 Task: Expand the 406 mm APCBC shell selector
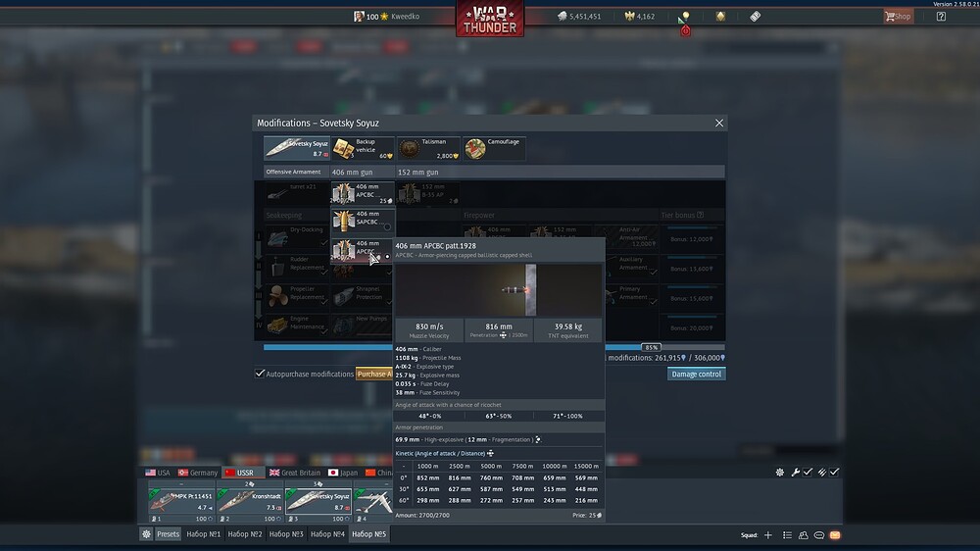tap(363, 193)
